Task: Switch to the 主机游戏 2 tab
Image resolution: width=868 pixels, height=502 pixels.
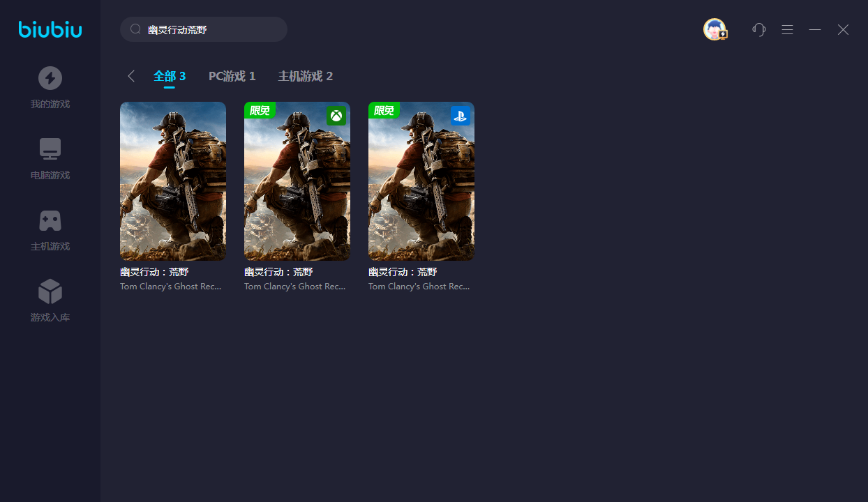Action: tap(306, 76)
